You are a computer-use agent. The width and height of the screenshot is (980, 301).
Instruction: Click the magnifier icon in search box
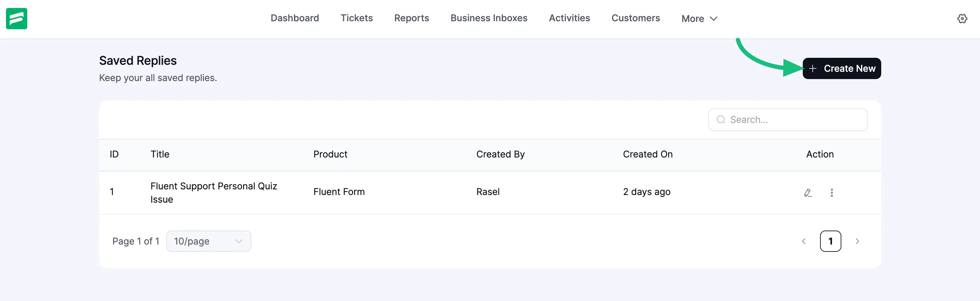click(721, 120)
